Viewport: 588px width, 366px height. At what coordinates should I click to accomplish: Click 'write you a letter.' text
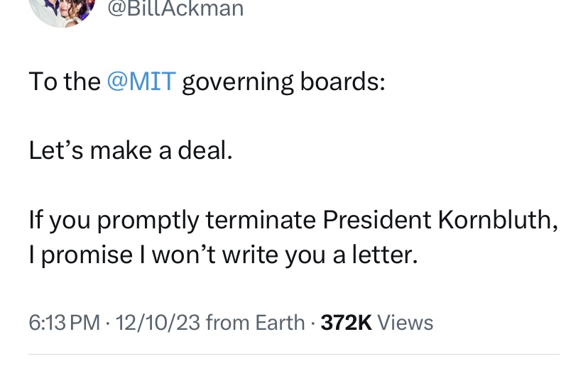click(x=320, y=255)
